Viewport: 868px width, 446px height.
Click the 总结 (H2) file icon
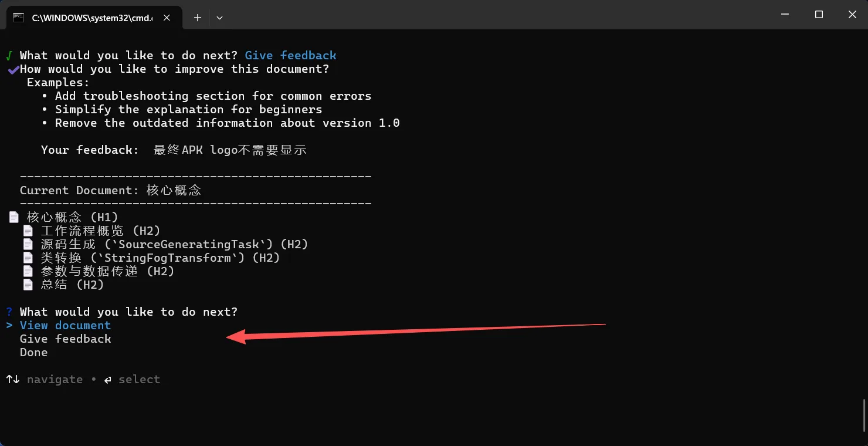28,285
